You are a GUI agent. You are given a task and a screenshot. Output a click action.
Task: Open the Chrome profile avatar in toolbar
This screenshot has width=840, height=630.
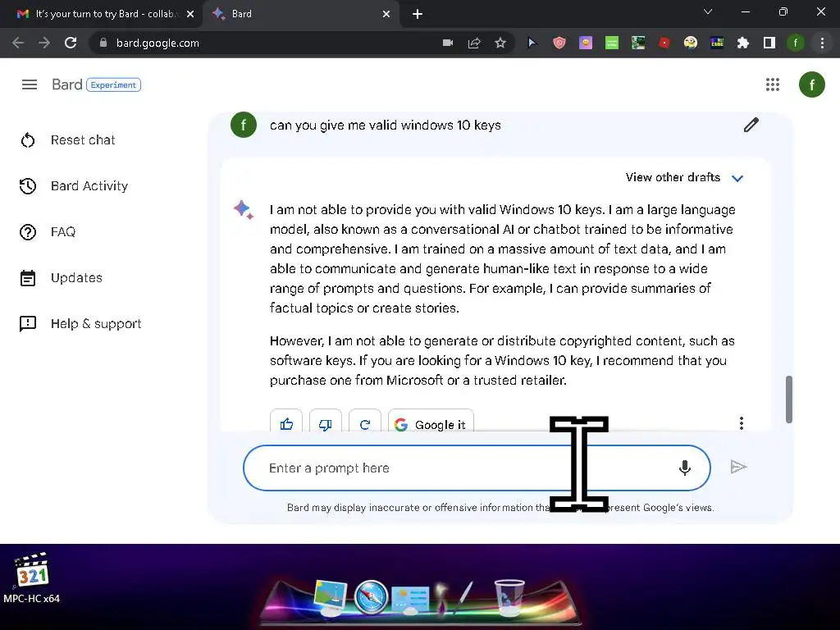pyautogui.click(x=796, y=43)
